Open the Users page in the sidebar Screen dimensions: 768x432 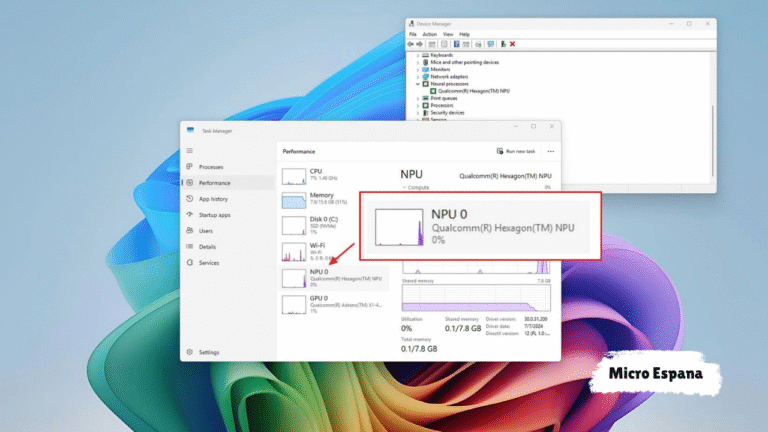205,231
